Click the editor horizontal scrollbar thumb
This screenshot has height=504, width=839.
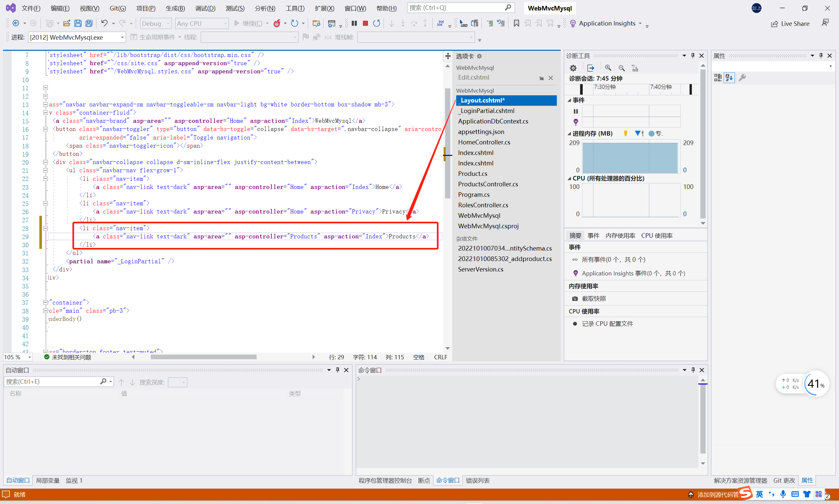[203, 357]
